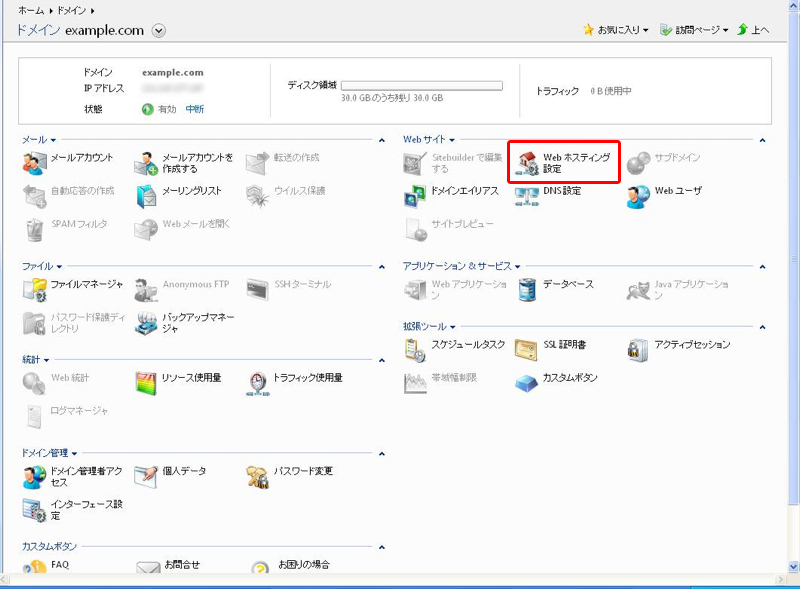Open the お気に入り favorites dropdown
This screenshot has width=800, height=589.
point(616,30)
